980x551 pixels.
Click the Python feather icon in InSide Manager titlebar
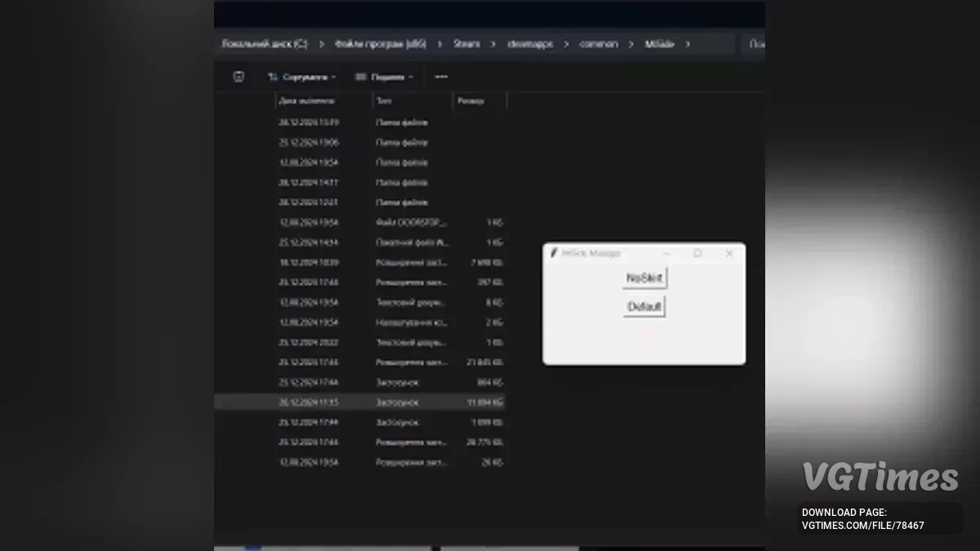tap(553, 253)
